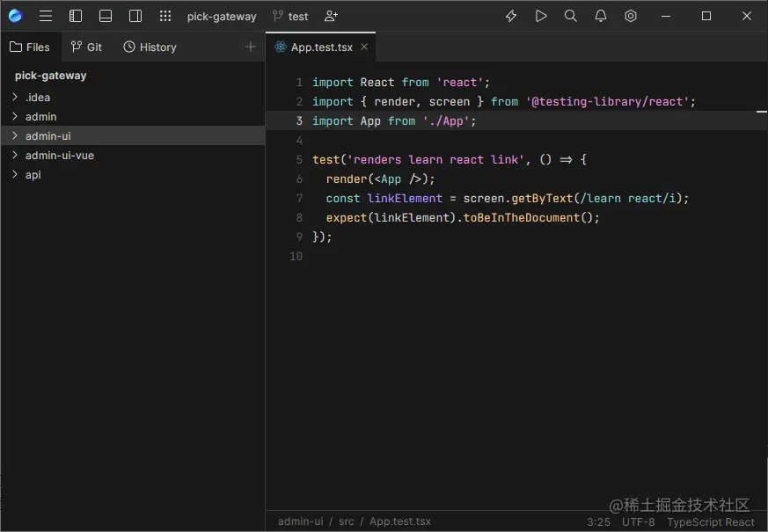
Task: Click the TypeScript React language indicator
Action: [711, 522]
